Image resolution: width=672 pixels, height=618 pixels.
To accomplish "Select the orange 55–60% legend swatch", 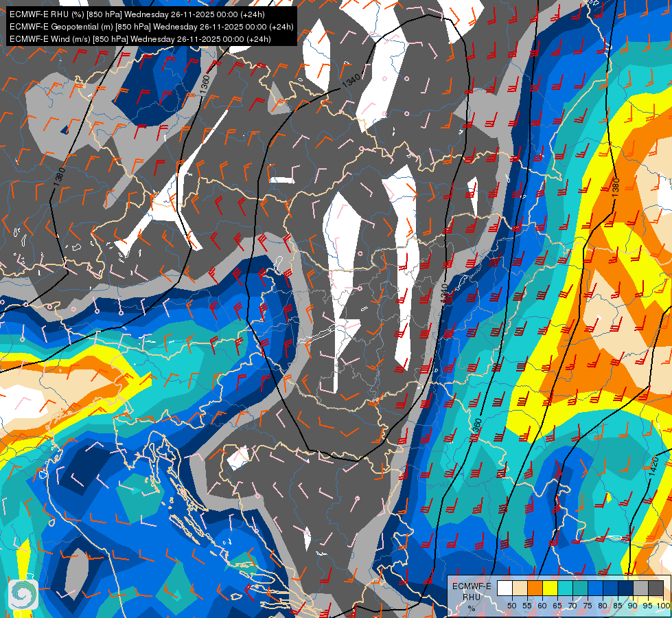I will [x=535, y=588].
